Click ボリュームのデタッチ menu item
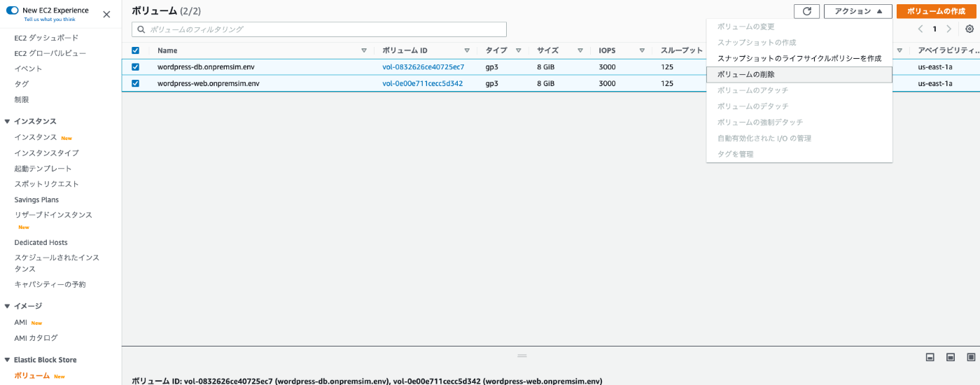Image resolution: width=980 pixels, height=385 pixels. coord(799,106)
